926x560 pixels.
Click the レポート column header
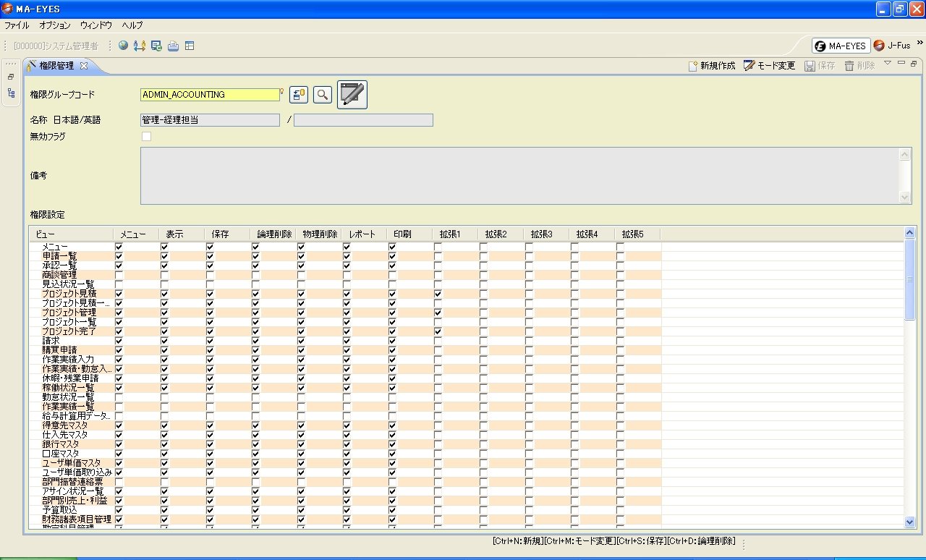click(364, 234)
